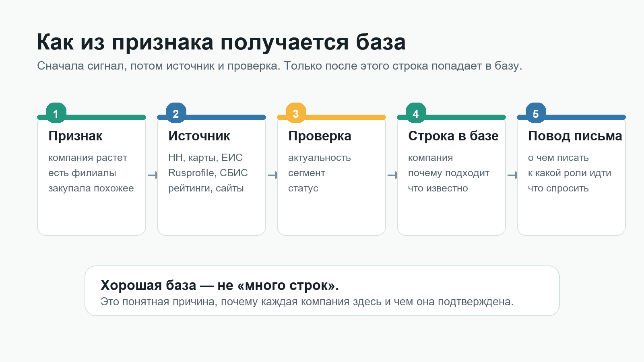This screenshot has height=362, width=644.
Task: Click the yellow step 3 number badge
Action: pyautogui.click(x=296, y=113)
